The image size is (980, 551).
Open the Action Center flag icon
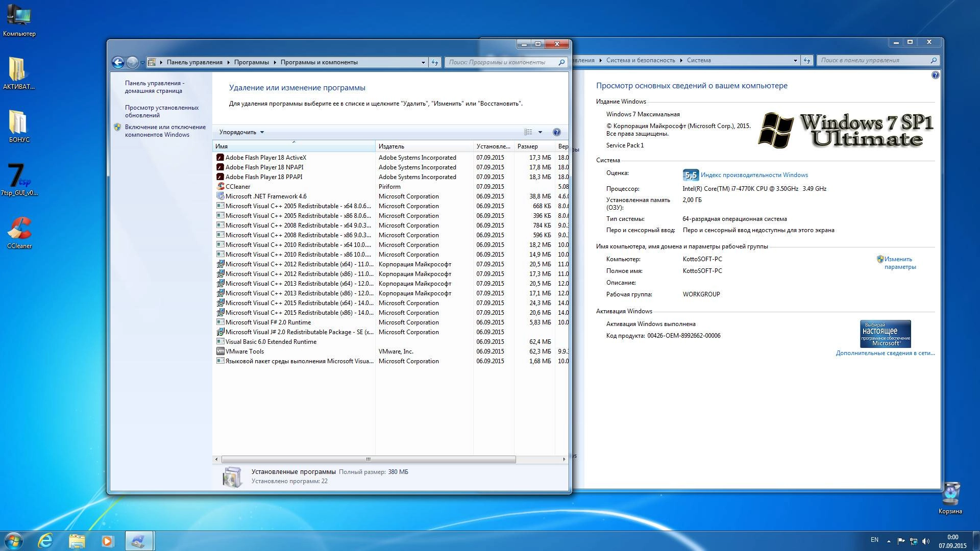901,541
